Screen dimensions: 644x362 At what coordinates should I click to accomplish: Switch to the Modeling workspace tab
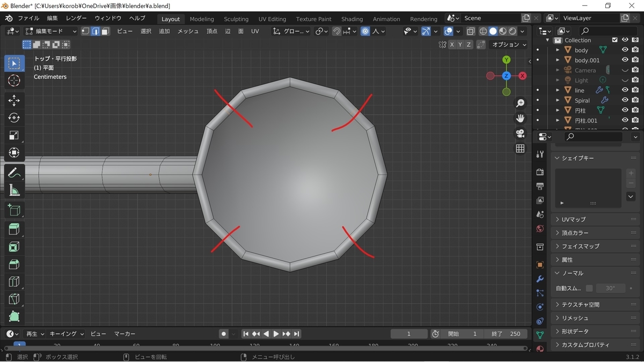click(202, 19)
